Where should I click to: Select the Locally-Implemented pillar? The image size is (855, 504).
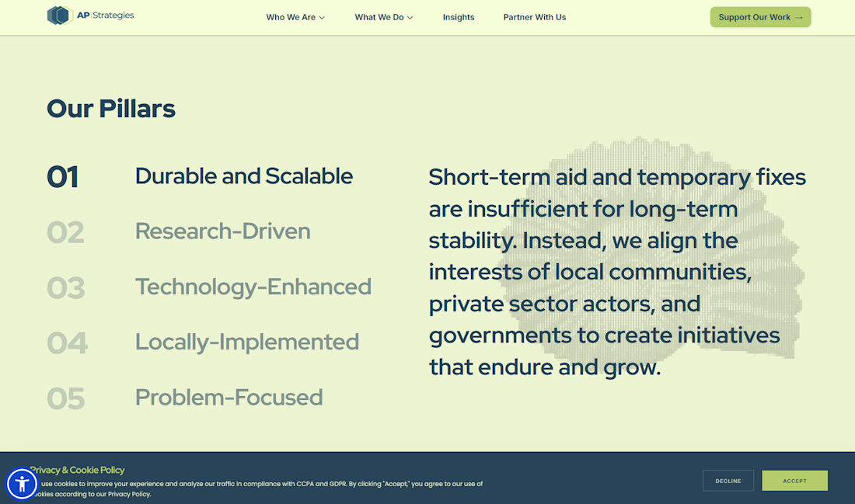[247, 342]
